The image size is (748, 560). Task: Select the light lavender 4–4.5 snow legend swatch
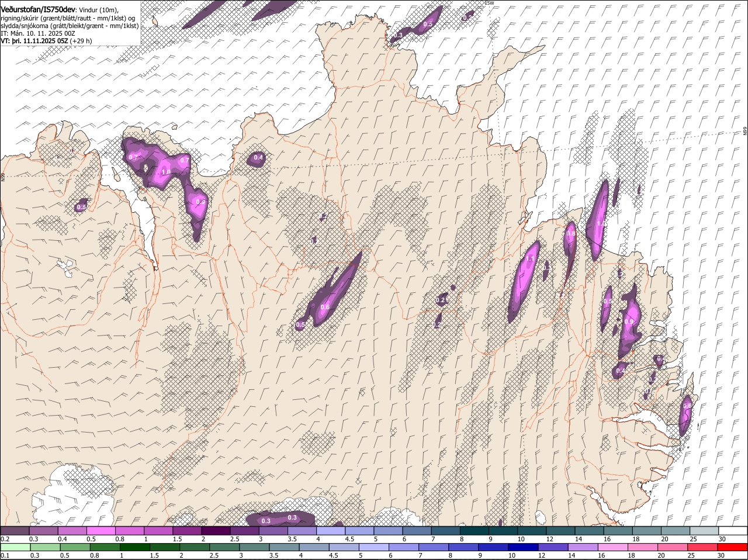[x=331, y=530]
